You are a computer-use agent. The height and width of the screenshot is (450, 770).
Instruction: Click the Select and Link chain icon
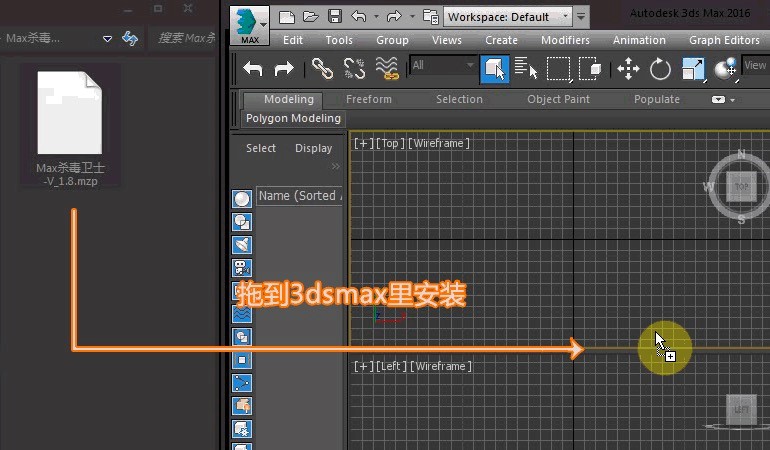pyautogui.click(x=321, y=68)
